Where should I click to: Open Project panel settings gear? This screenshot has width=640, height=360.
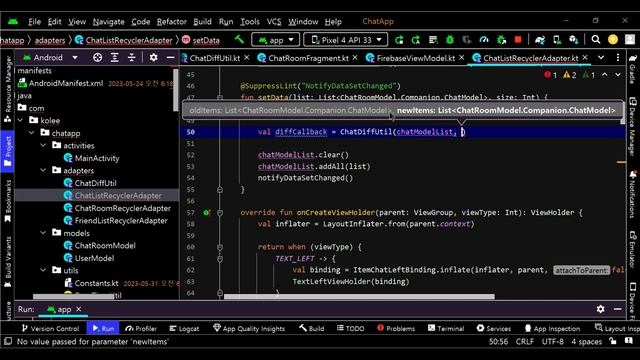(x=153, y=58)
